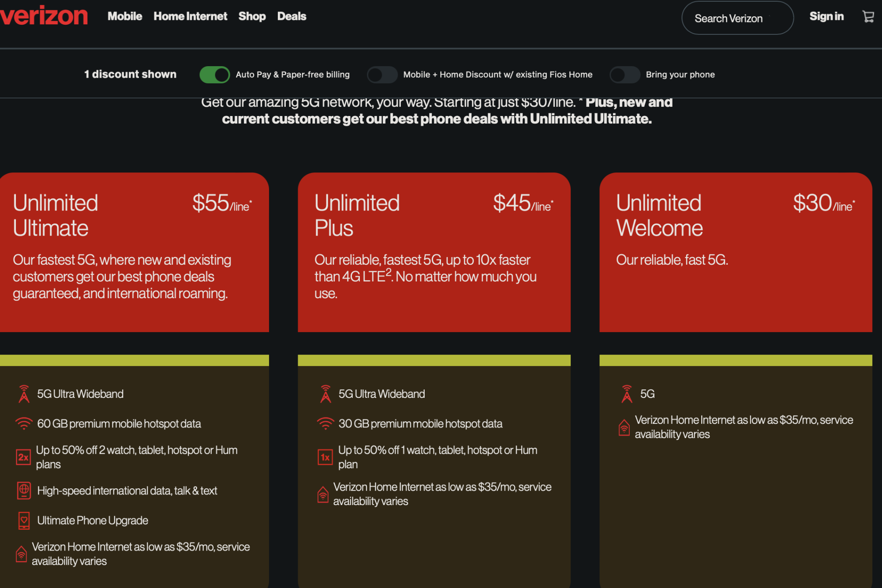Click the international globe phone icon

point(24,491)
